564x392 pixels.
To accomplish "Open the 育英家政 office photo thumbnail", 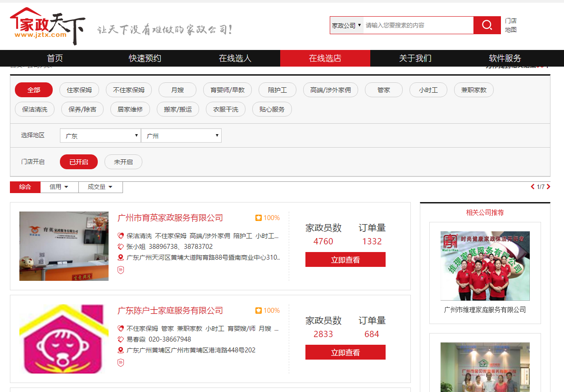I will click(x=64, y=246).
